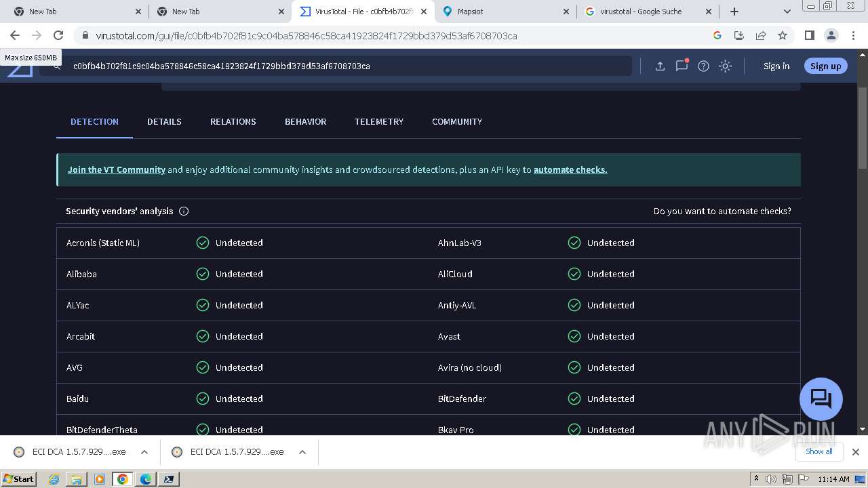Click the automate checks link in banner

coord(570,170)
